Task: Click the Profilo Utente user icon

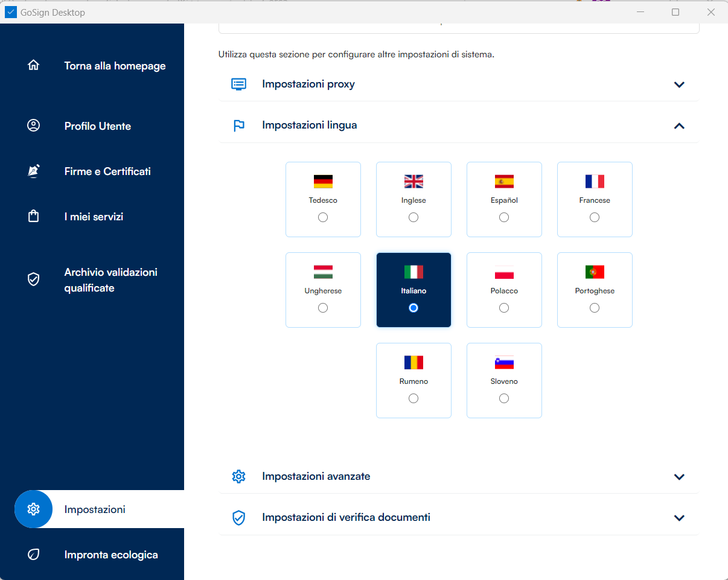Action: coord(34,126)
